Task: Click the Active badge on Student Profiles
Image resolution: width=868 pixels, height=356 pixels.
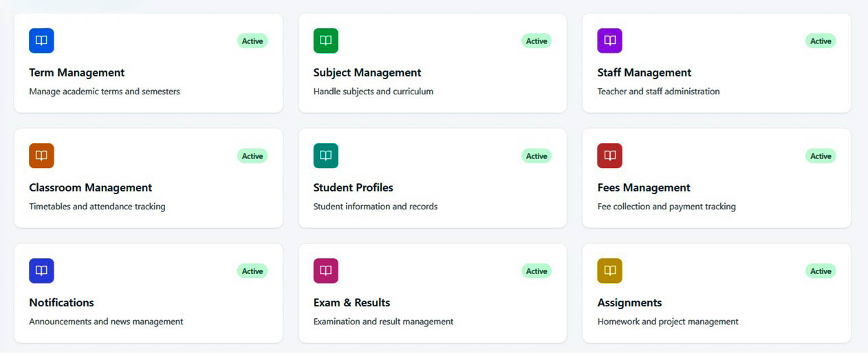Action: click(536, 156)
